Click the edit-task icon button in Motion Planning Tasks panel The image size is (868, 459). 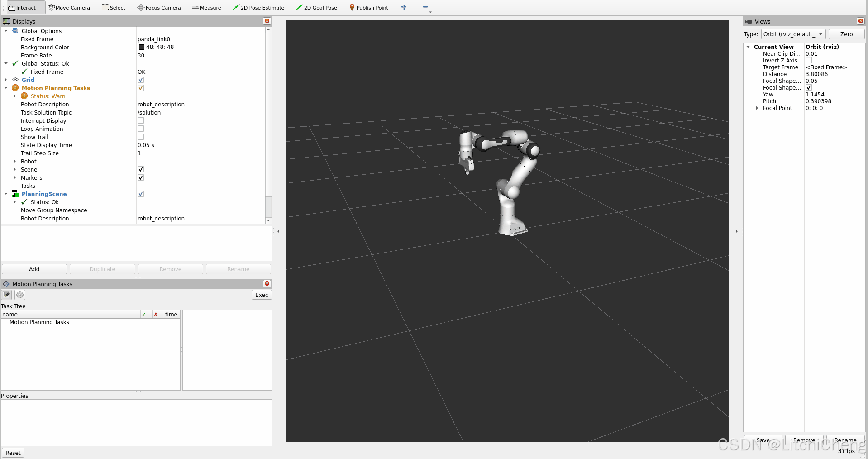[7, 295]
